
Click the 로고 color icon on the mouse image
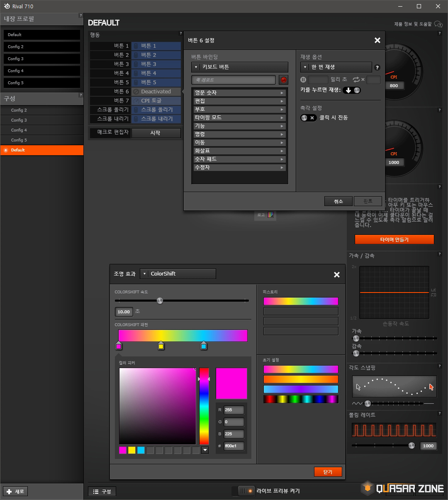click(270, 215)
